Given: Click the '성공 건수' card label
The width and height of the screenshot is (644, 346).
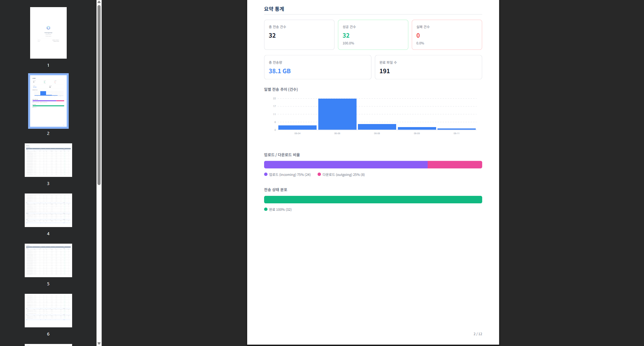Looking at the screenshot, I should click(x=349, y=27).
